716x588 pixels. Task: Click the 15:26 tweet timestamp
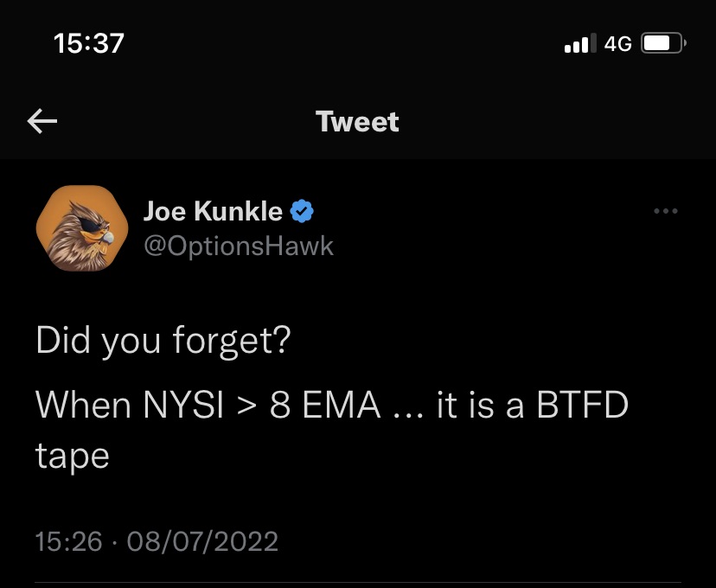[69, 542]
